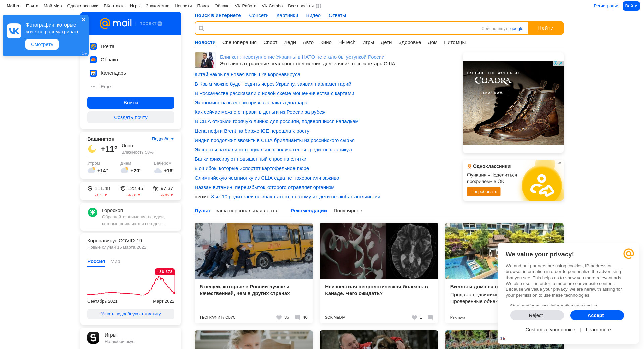644x349 pixels.
Task: Click the green Гороскоп horoscope icon
Action: (93, 212)
